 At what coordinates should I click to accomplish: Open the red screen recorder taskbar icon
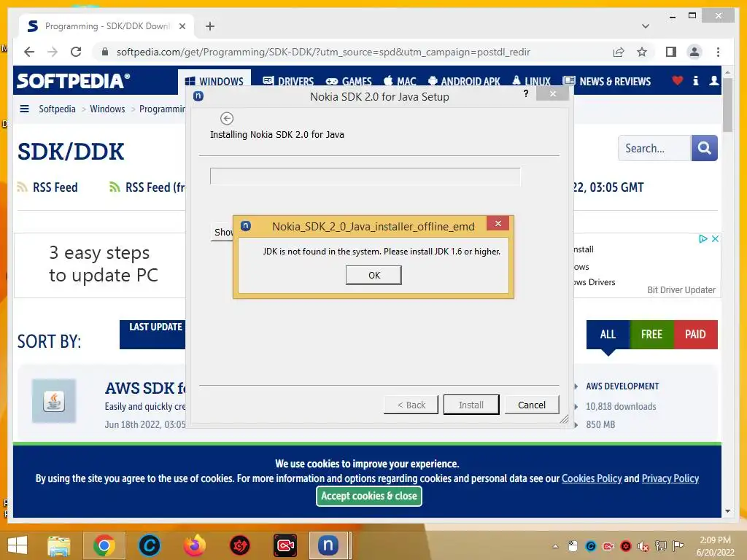pyautogui.click(x=285, y=545)
